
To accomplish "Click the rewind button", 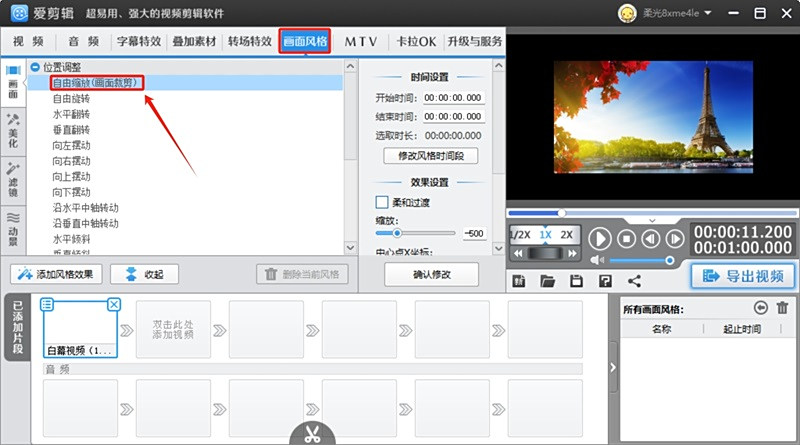I will (x=518, y=253).
